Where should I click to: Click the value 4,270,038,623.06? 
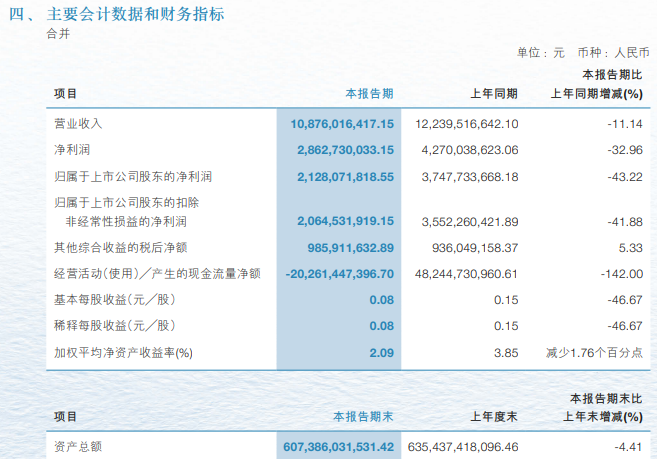(x=470, y=150)
